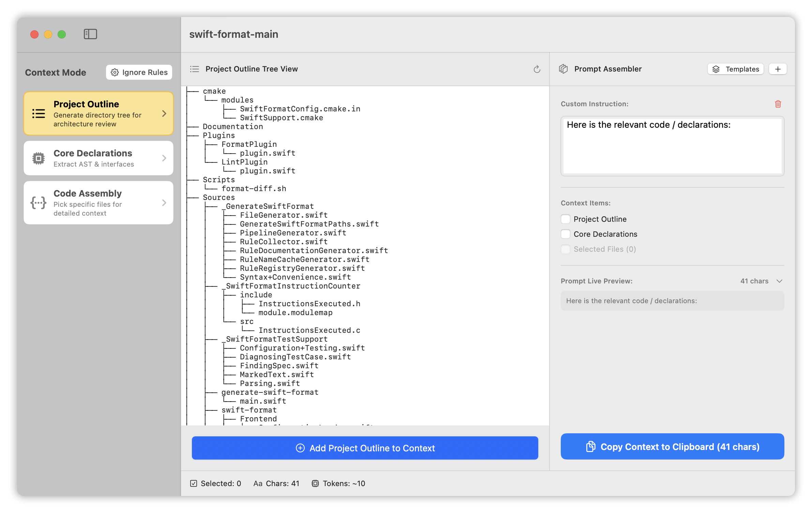Select the Project Outline mode
812x513 pixels.
coord(99,113)
